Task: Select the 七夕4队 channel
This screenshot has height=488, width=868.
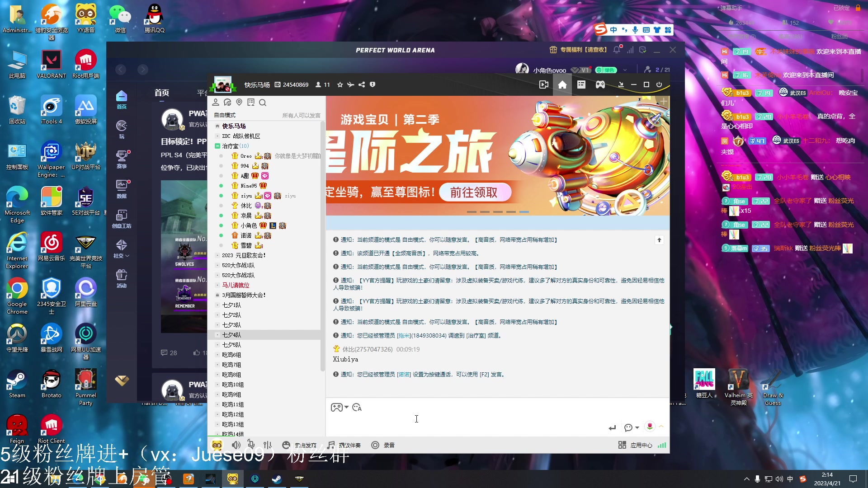Action: click(x=231, y=335)
